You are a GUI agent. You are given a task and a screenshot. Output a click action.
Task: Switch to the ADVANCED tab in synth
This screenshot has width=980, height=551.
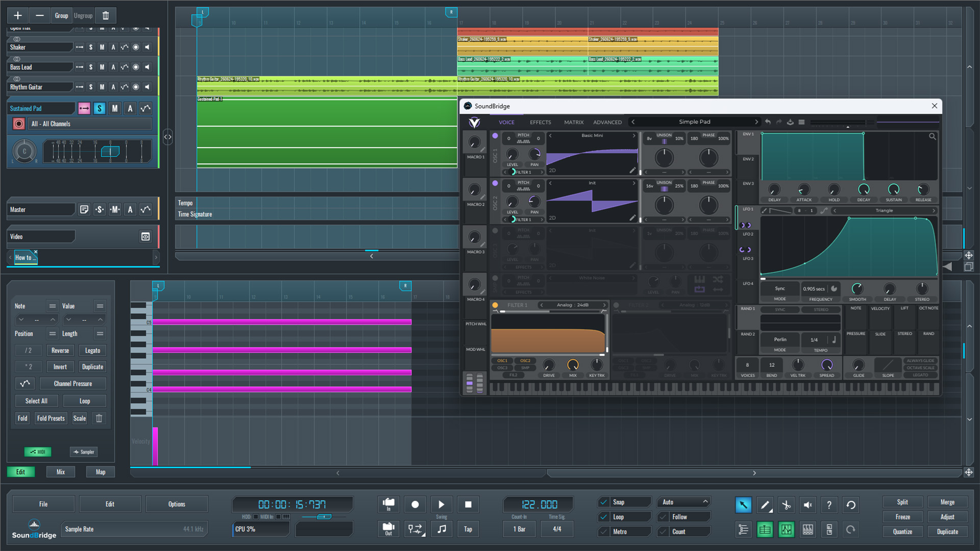607,122
